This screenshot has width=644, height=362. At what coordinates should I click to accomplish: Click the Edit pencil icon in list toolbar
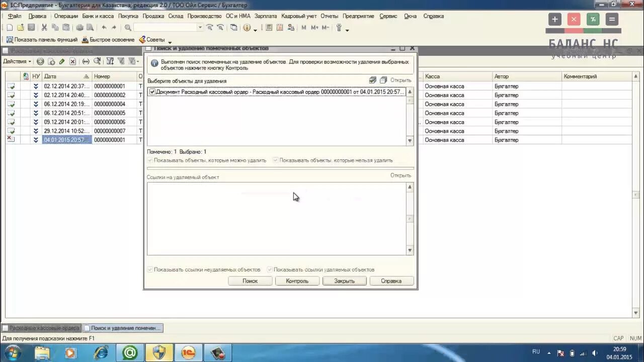(x=62, y=61)
